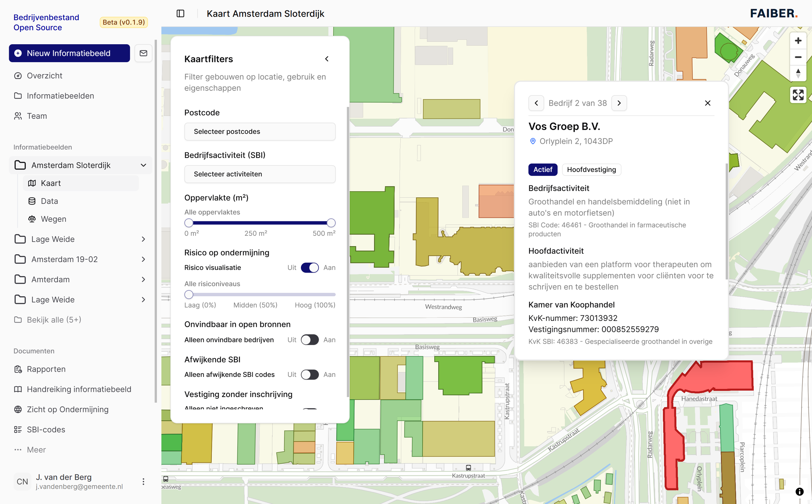Open the three-dot menu next to J. van der Berg
Viewport: 812px width, 504px height.
143,481
